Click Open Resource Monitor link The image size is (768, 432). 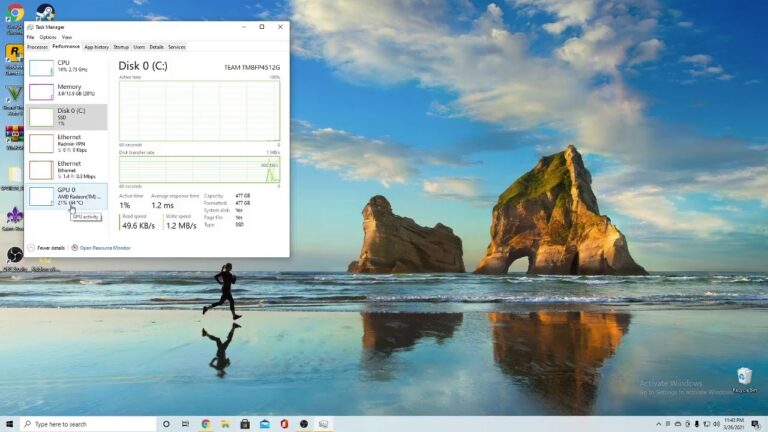[104, 247]
